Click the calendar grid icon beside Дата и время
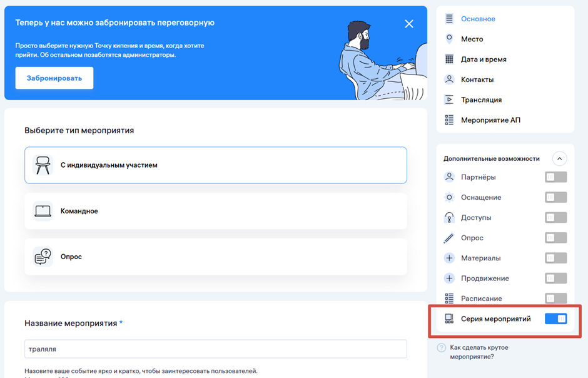588x378 pixels. (449, 59)
